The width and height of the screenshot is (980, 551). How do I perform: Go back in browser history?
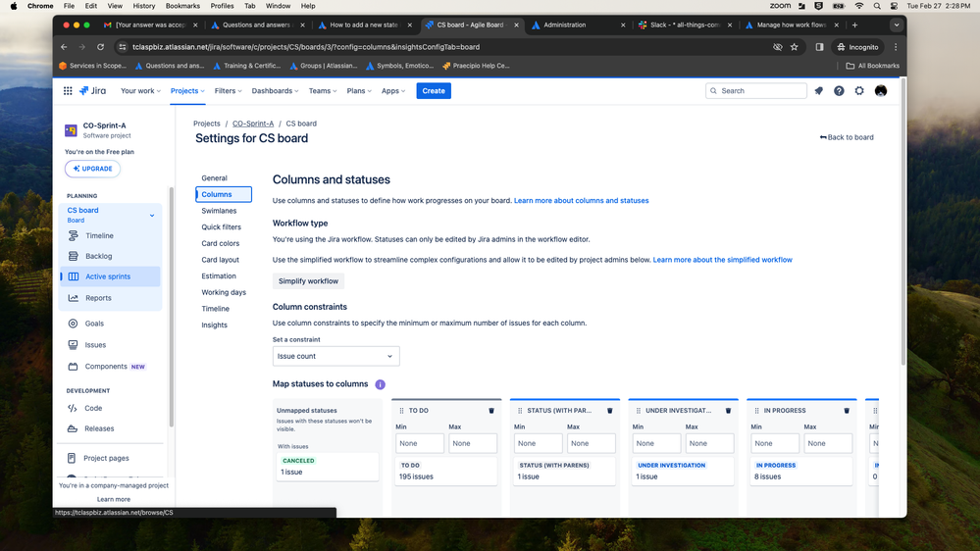pyautogui.click(x=64, y=47)
